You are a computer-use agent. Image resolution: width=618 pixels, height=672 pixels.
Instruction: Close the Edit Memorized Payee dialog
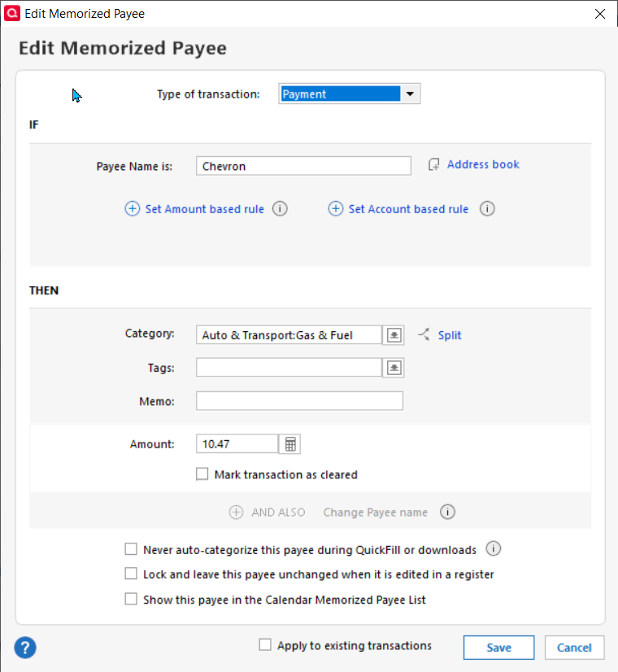click(x=600, y=14)
